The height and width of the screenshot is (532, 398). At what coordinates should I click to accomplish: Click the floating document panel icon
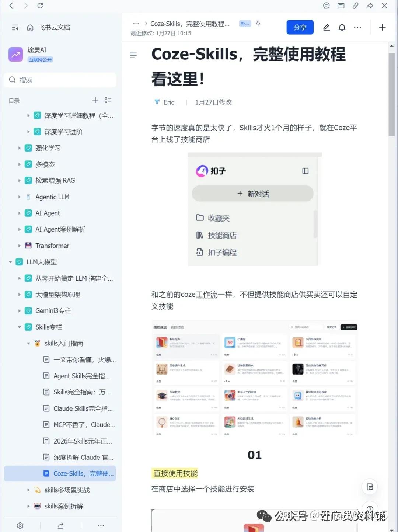370,487
